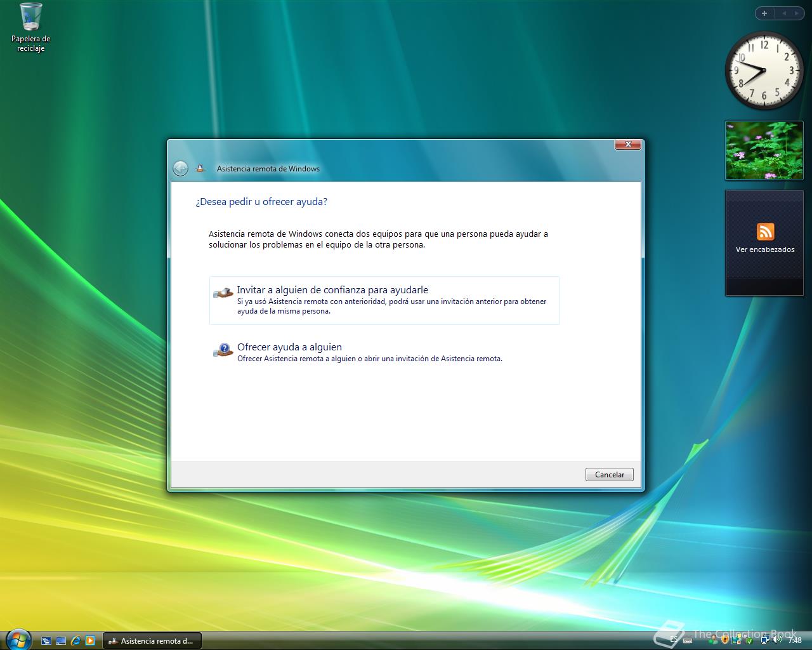The image size is (812, 650).
Task: Click the orange RSS feed icon
Action: click(x=765, y=232)
